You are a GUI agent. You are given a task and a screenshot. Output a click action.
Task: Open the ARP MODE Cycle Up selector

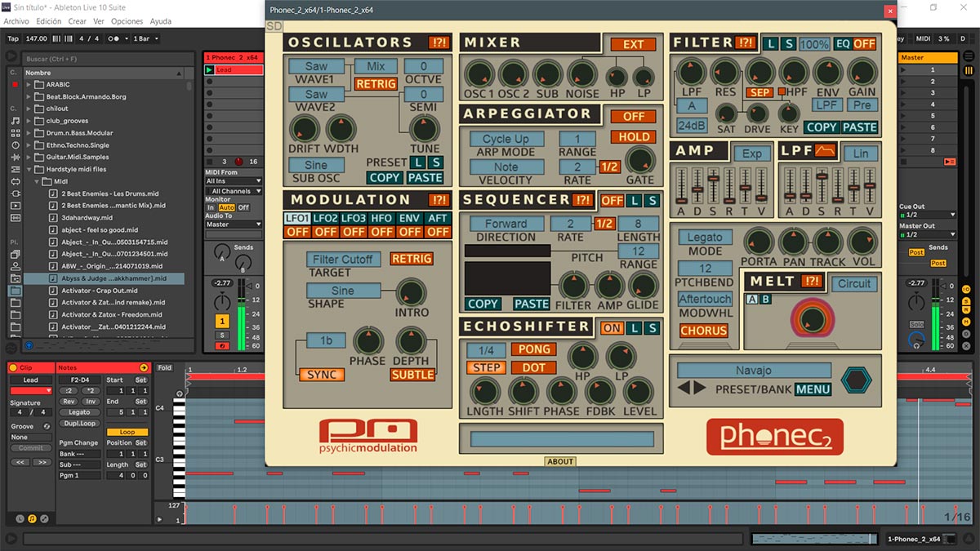506,139
